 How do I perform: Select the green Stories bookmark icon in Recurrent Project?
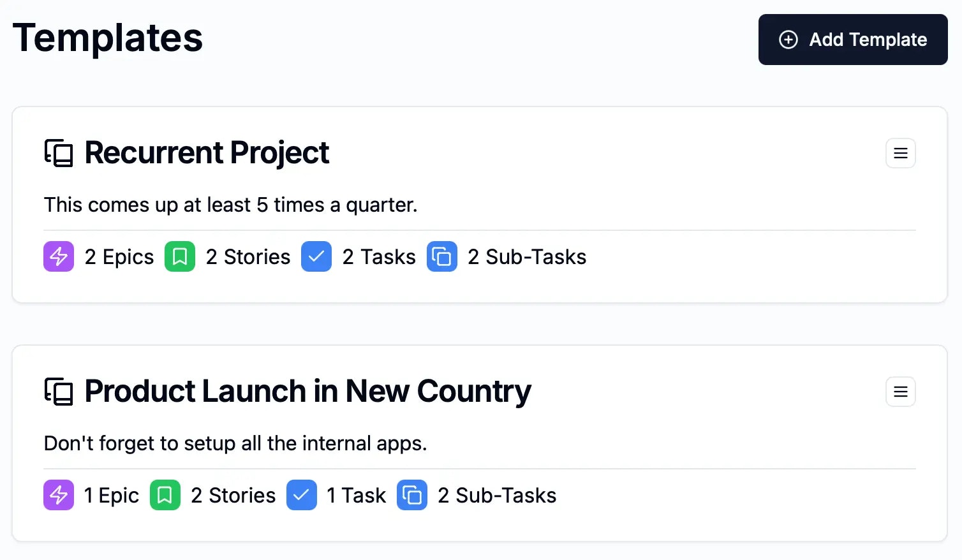tap(180, 256)
